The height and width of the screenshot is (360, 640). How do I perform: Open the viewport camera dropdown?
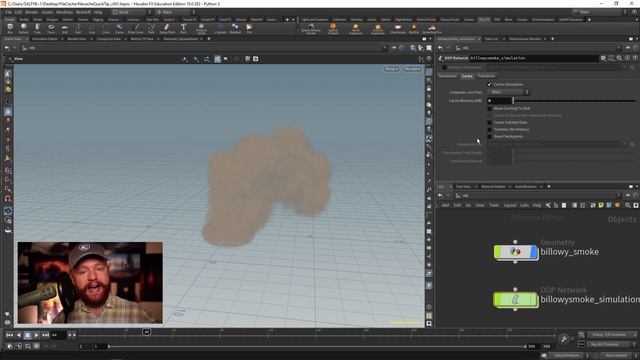pyautogui.click(x=412, y=69)
